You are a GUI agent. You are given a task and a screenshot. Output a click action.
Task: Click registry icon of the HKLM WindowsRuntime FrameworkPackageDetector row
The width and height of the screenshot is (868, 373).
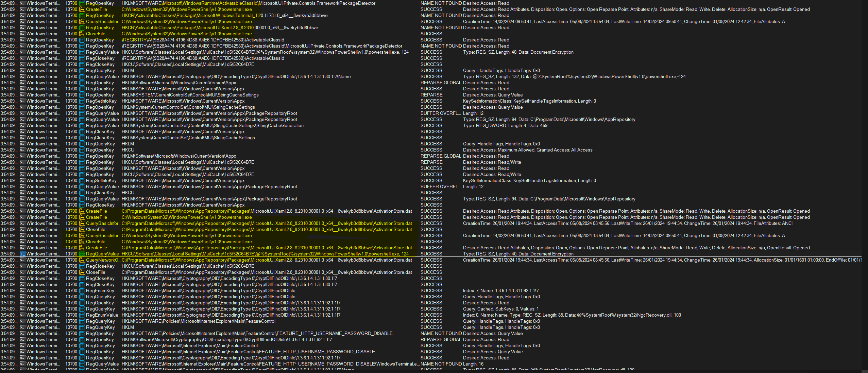click(82, 3)
